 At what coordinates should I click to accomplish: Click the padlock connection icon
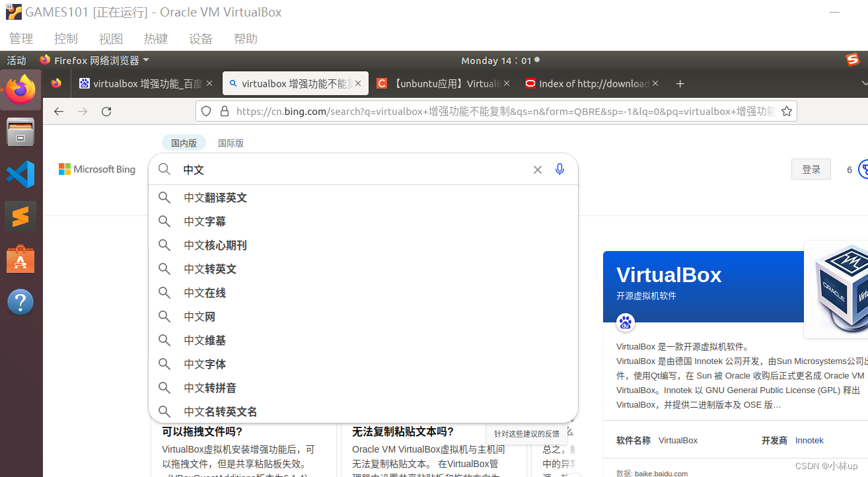tap(224, 112)
